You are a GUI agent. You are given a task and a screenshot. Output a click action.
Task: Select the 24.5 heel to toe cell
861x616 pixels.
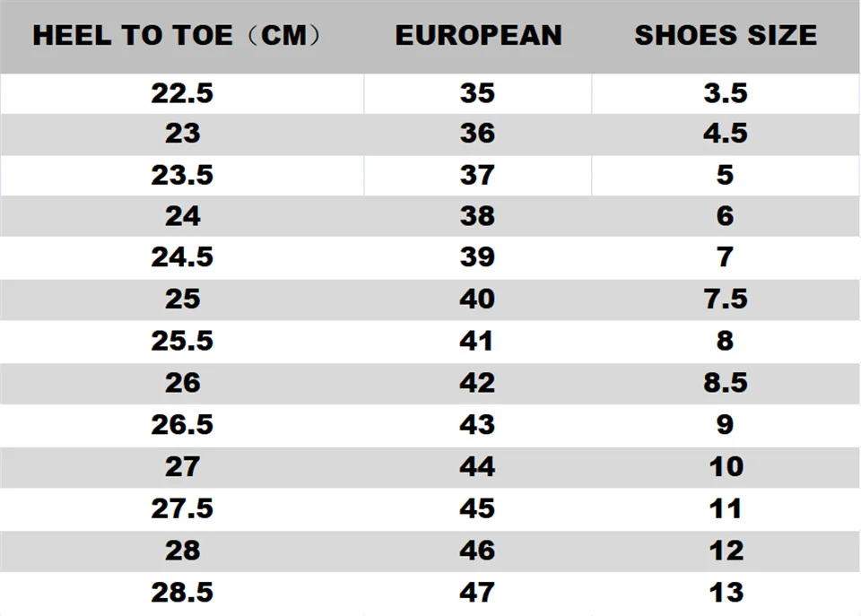click(182, 258)
